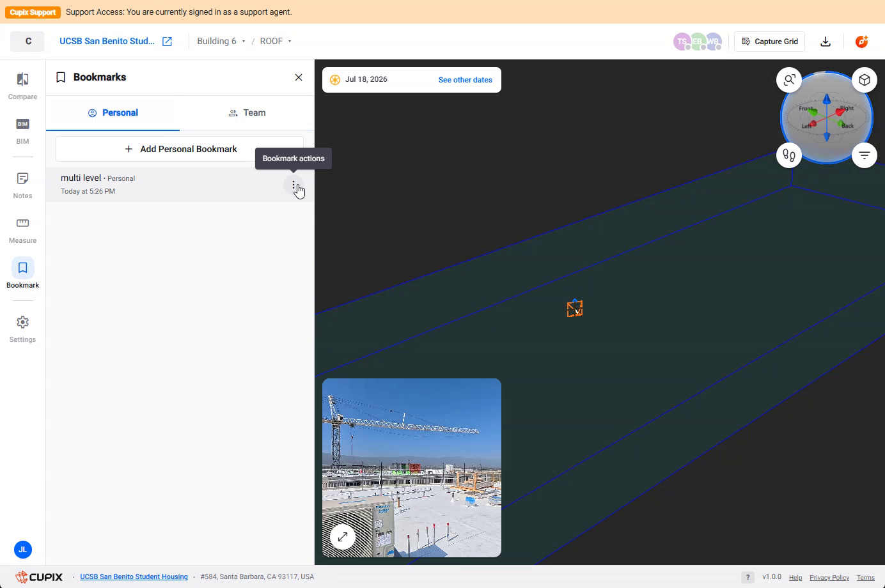Open the viewer filter icon
885x588 pixels.
coord(865,155)
